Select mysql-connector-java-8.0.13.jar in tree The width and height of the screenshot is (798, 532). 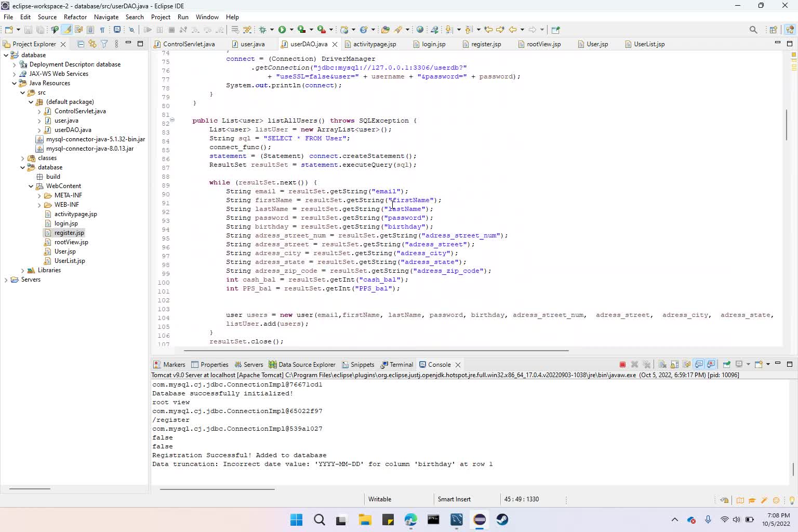point(90,149)
